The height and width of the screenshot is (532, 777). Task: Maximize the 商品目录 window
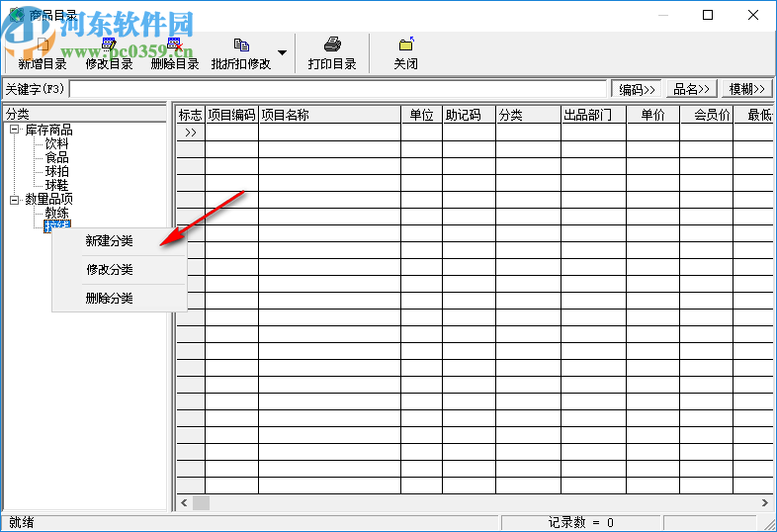[x=708, y=16]
